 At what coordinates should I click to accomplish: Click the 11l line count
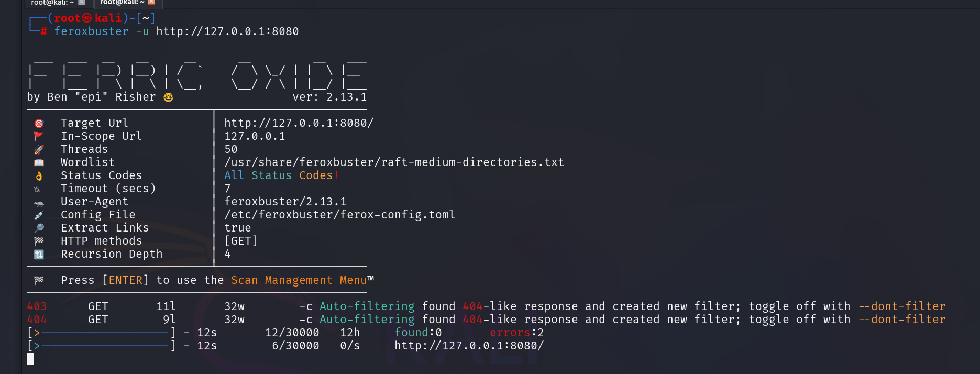(x=166, y=306)
